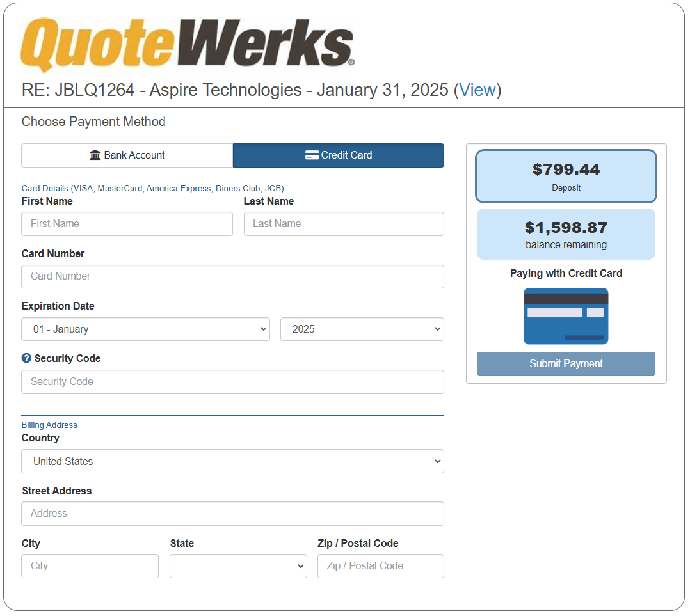Expand the Country dropdown
The image size is (690, 616).
232,462
